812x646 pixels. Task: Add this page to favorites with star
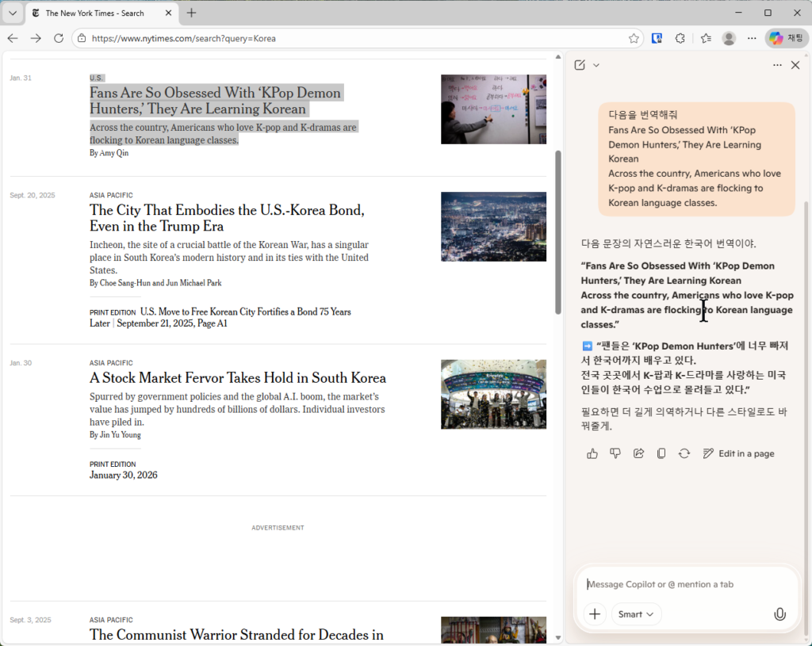pyautogui.click(x=634, y=38)
